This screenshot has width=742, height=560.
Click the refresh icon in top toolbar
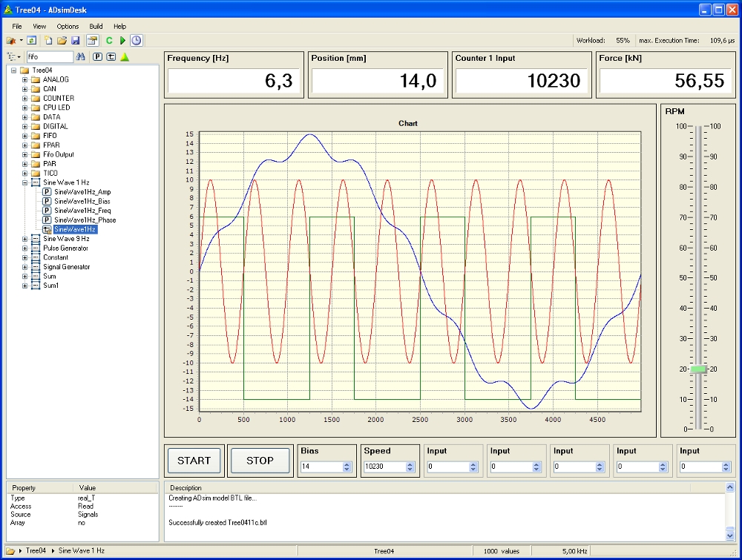coord(30,40)
